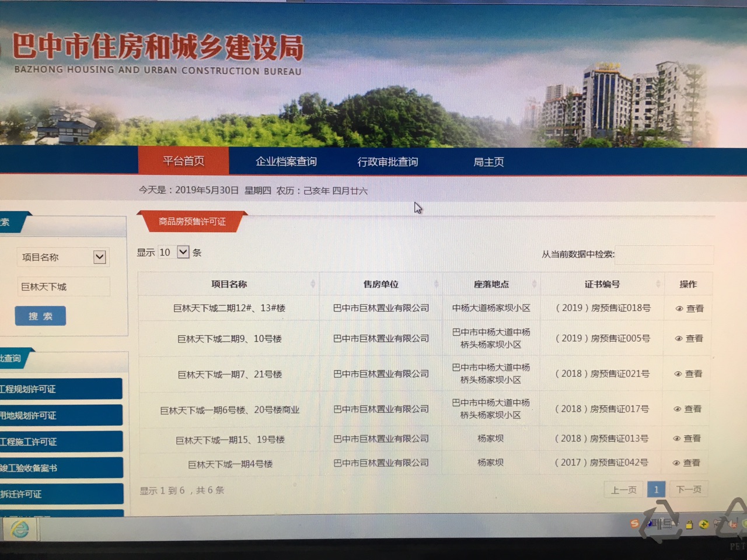Click project name 巨林天下城一期15、19号楼
The width and height of the screenshot is (747, 560).
click(x=230, y=440)
